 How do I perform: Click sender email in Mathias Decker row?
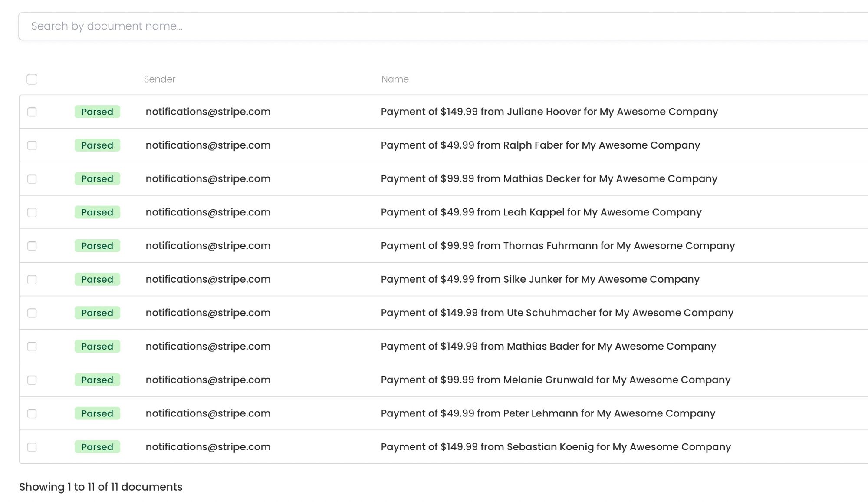coord(208,179)
